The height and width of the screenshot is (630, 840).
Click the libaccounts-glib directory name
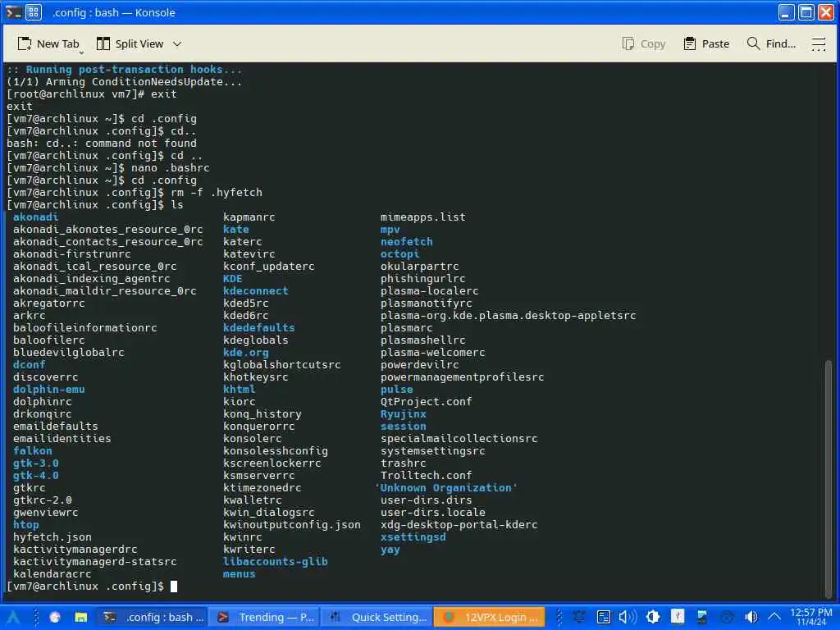[275, 561]
